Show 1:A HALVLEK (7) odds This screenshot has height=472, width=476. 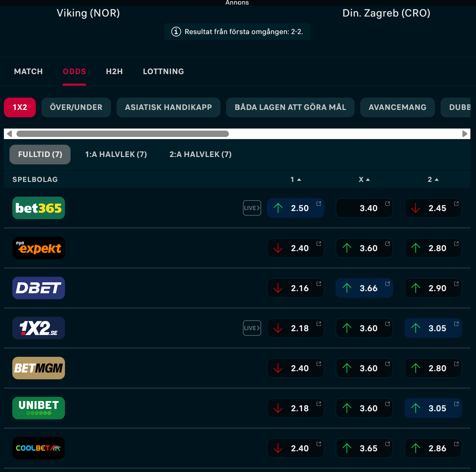point(116,155)
